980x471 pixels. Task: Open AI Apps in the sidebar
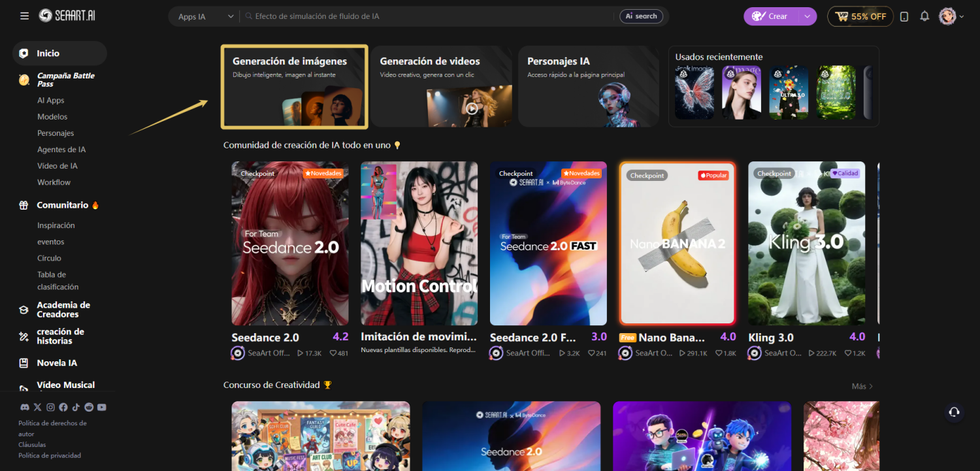(51, 101)
